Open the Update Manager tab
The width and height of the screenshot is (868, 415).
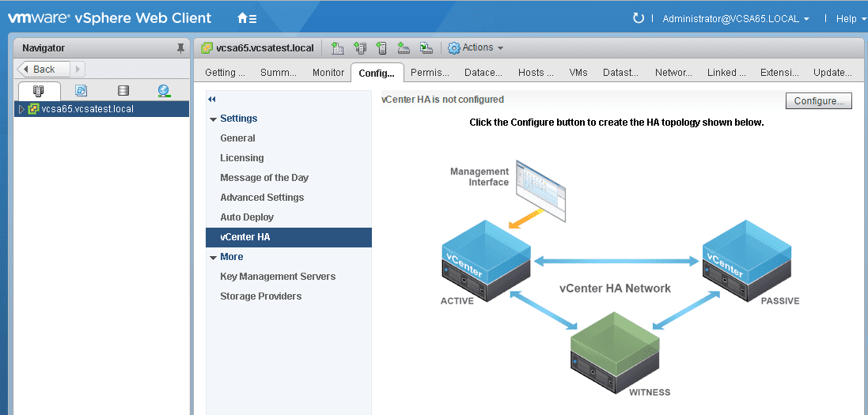click(x=832, y=73)
